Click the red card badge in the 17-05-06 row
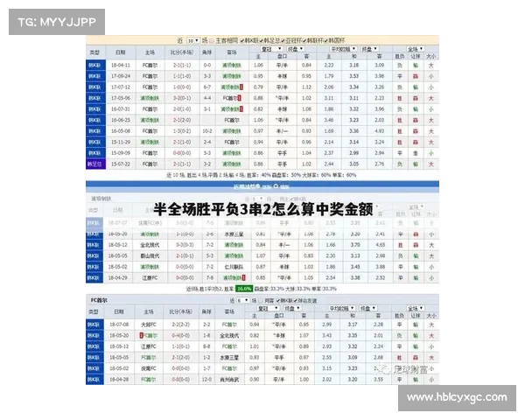This screenshot has width=525, height=420. coord(240,98)
